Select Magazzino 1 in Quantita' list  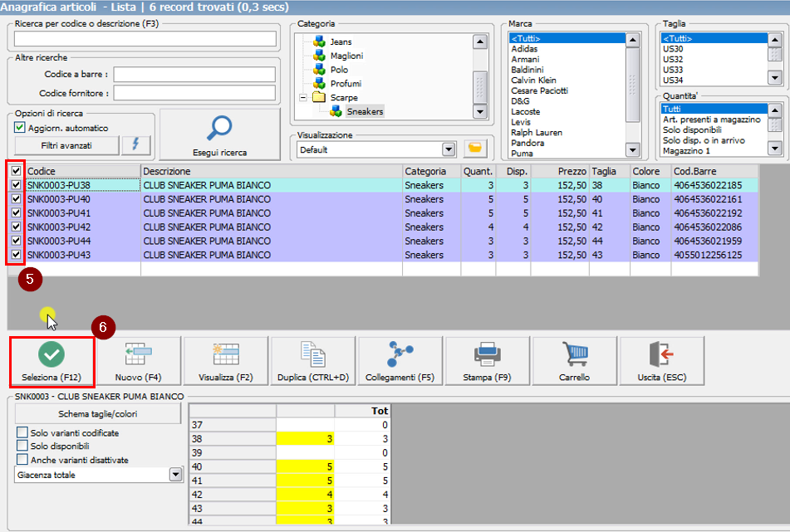(x=686, y=150)
